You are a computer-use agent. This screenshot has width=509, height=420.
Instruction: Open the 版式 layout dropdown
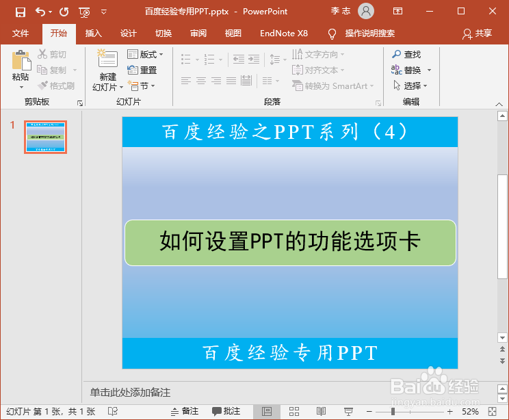[x=145, y=54]
